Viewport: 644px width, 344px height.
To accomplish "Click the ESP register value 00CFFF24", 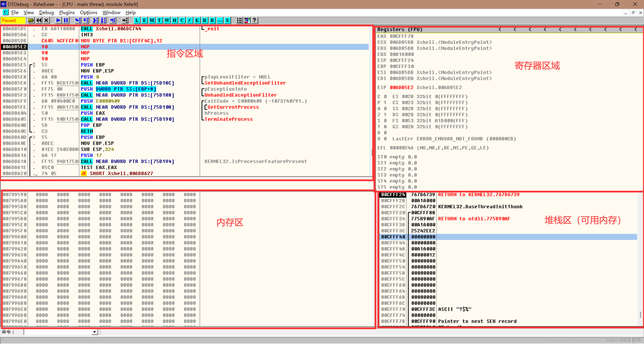I will click(401, 60).
